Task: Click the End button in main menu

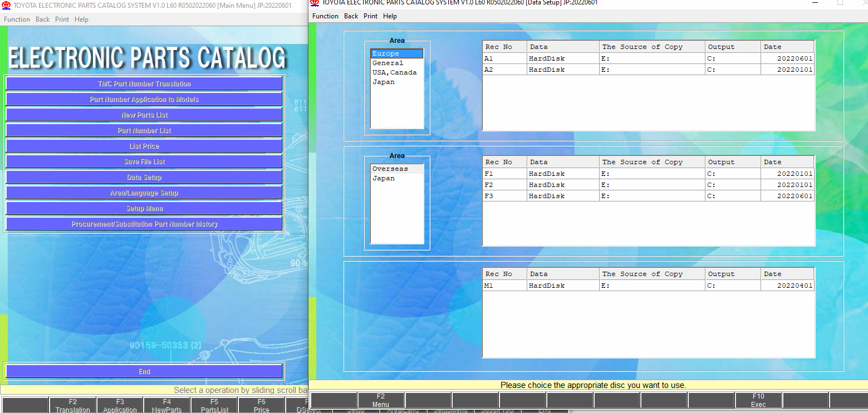Action: (x=144, y=371)
